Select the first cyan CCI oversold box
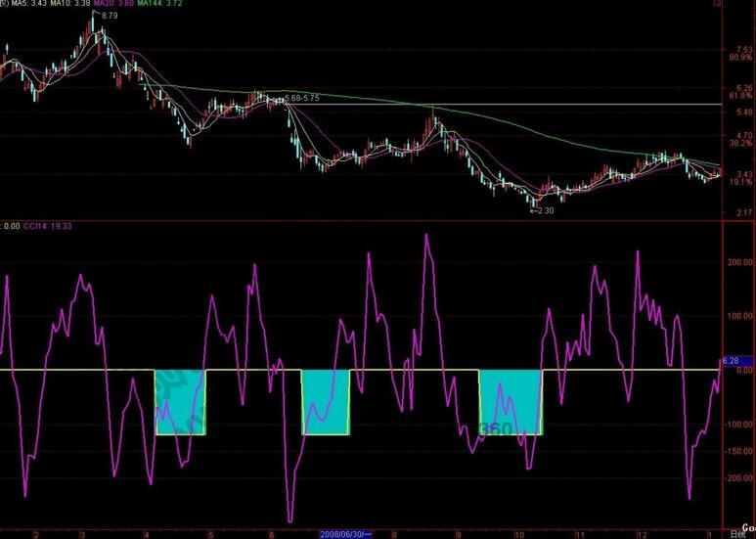This screenshot has width=756, height=539. [180, 402]
